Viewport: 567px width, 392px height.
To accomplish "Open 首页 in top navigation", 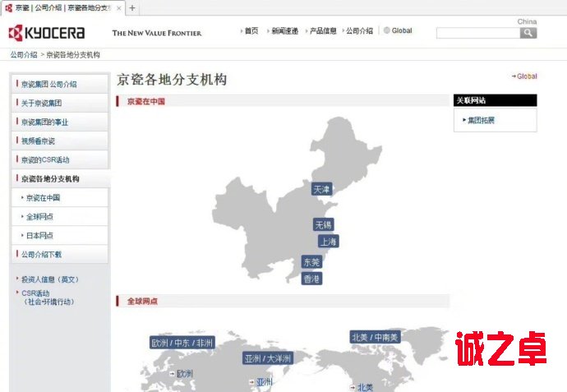I will tap(251, 30).
